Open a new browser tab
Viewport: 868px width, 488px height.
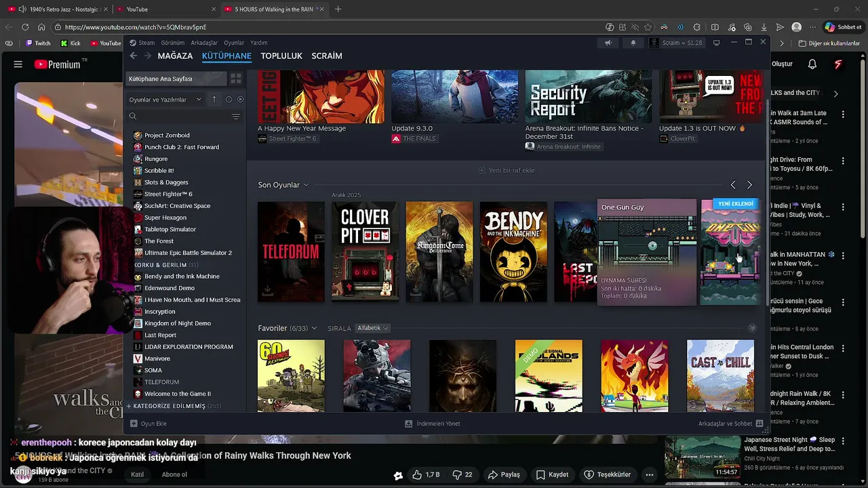click(338, 9)
